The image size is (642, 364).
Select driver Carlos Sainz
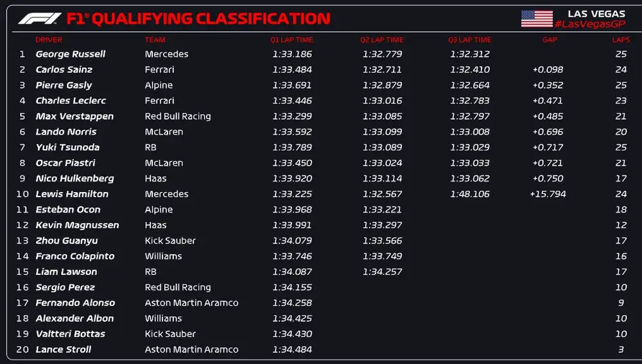64,70
